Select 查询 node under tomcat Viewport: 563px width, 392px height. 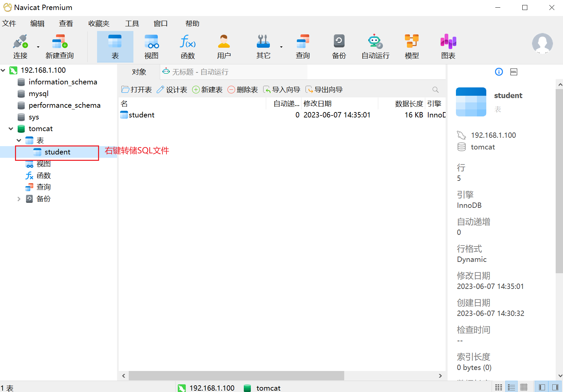pos(43,187)
